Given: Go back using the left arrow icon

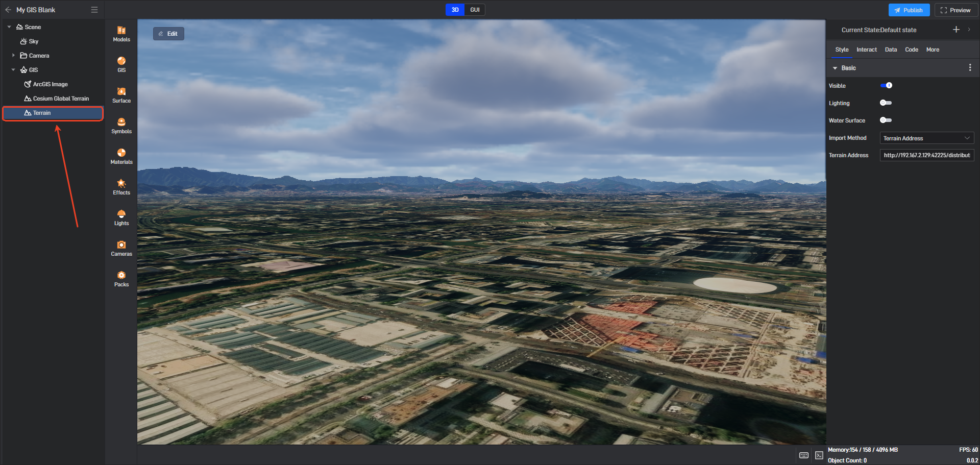Looking at the screenshot, I should tap(8, 10).
